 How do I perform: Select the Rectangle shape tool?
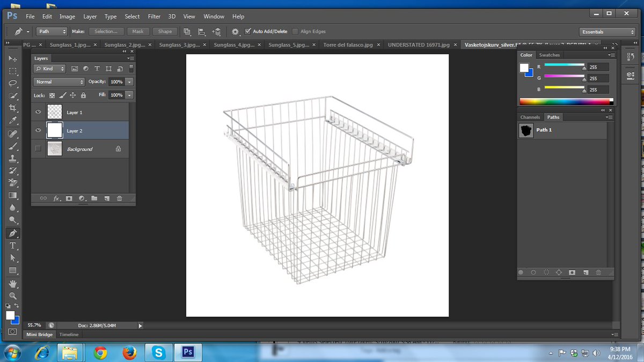tap(13, 270)
